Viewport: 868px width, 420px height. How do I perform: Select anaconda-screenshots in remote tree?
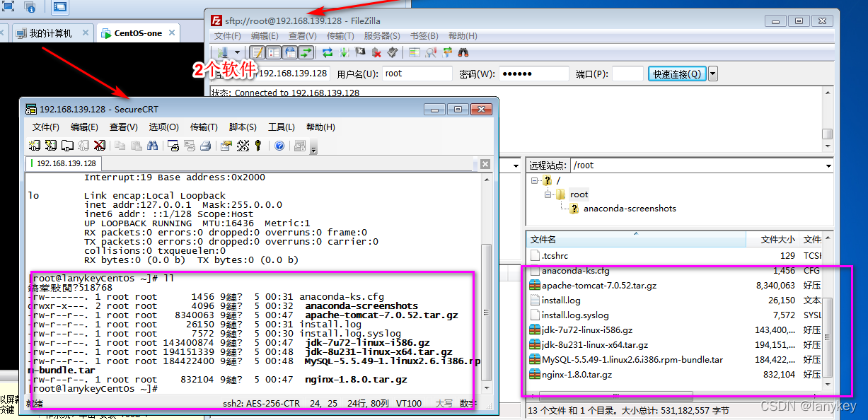[630, 209]
